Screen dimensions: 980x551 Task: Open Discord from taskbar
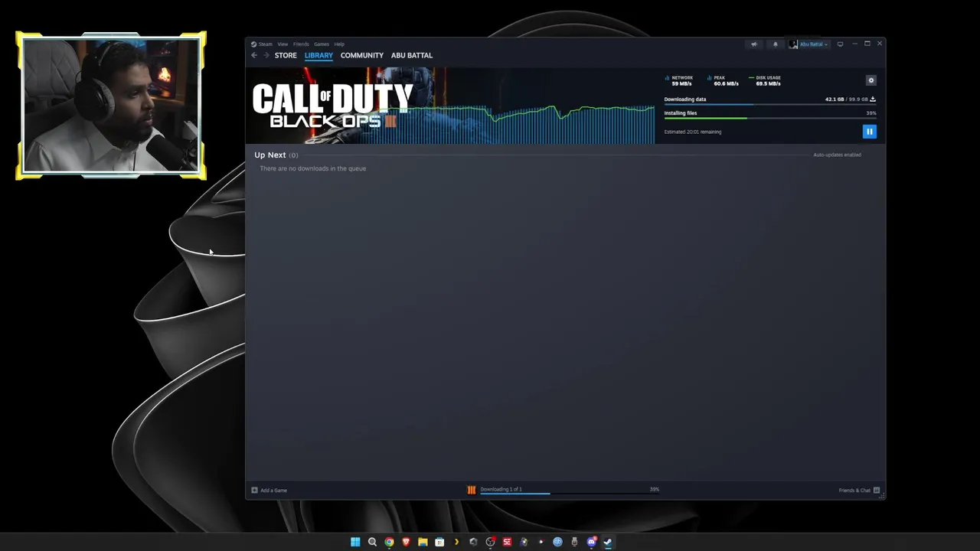(x=591, y=542)
